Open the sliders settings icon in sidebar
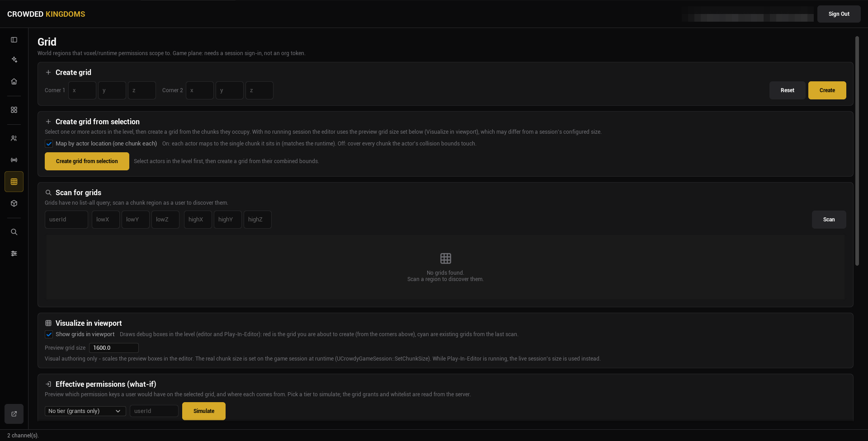The image size is (868, 441). click(14, 253)
